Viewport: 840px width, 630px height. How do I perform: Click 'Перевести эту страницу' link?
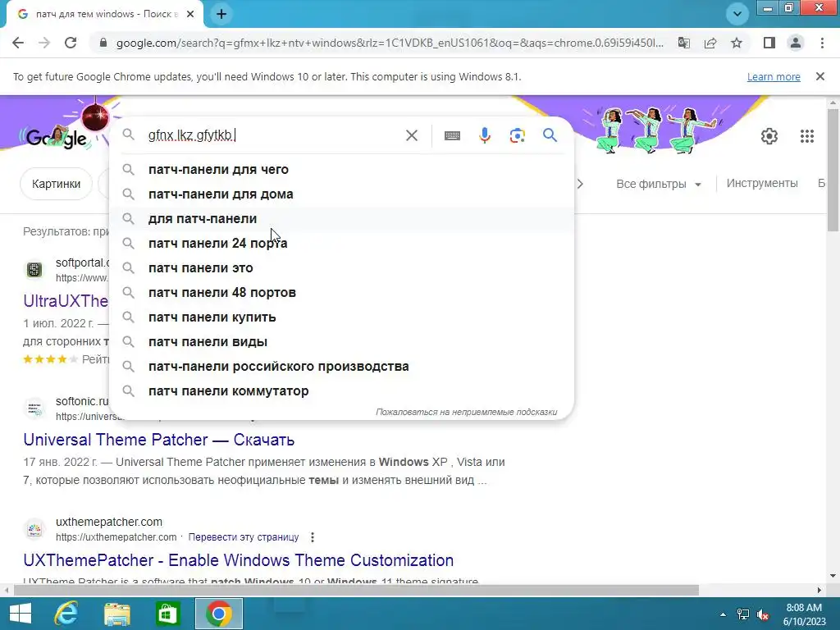(244, 536)
